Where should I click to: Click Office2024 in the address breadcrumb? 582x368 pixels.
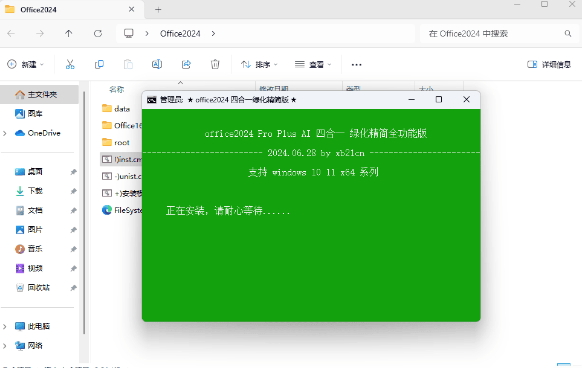180,33
